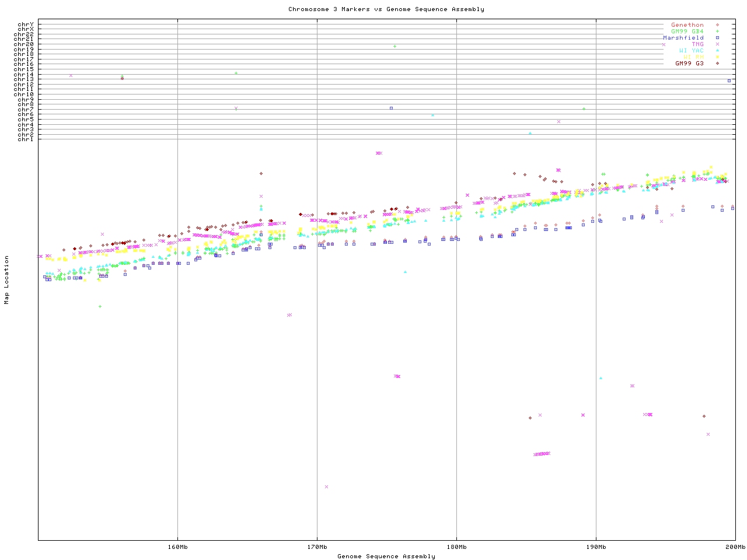Click the 160Mb x-axis tick label
747x560 pixels.
click(x=177, y=547)
